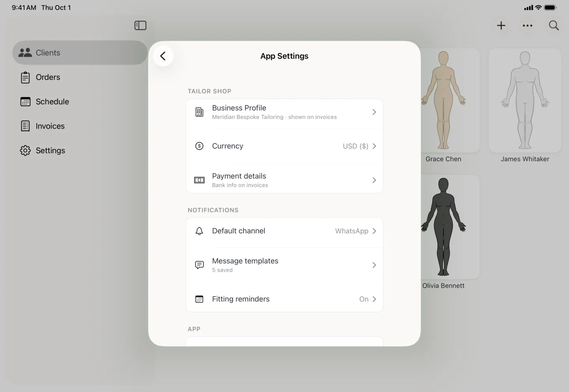The width and height of the screenshot is (569, 392).
Task: Go back using the chevron button
Action: (163, 56)
